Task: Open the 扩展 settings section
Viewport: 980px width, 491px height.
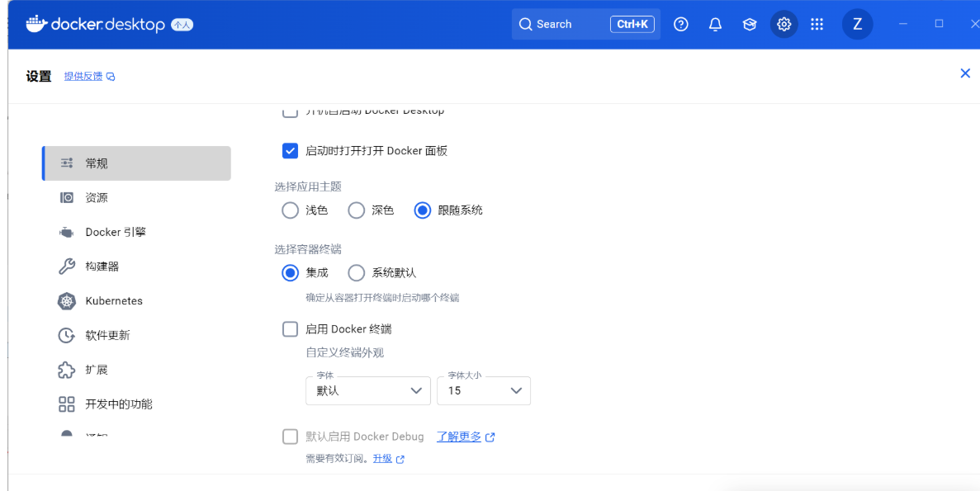Action: (136, 370)
